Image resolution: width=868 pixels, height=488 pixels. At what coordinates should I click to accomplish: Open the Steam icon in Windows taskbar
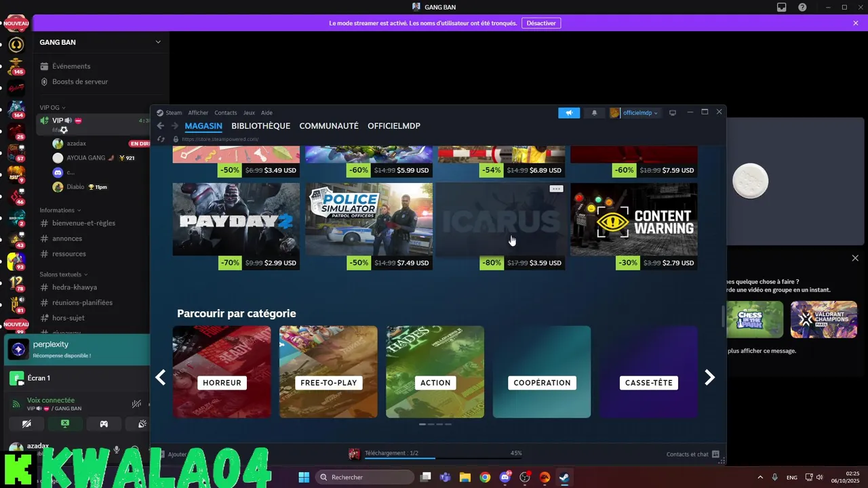click(x=564, y=477)
